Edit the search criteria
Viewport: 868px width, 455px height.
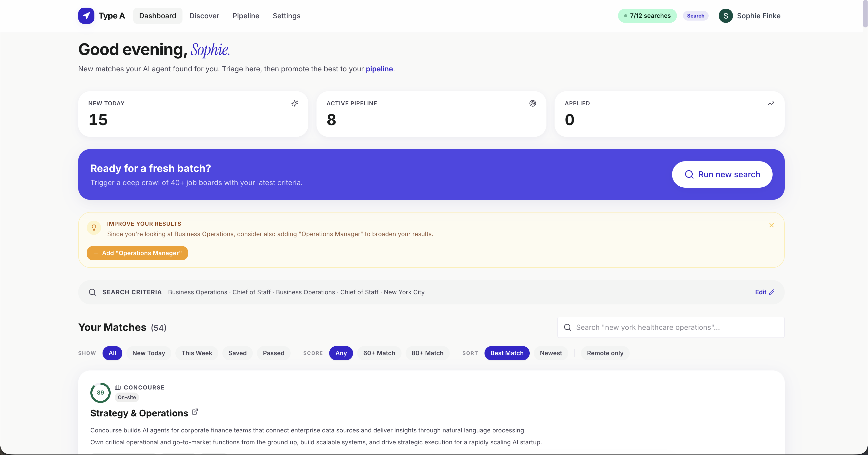(x=764, y=292)
